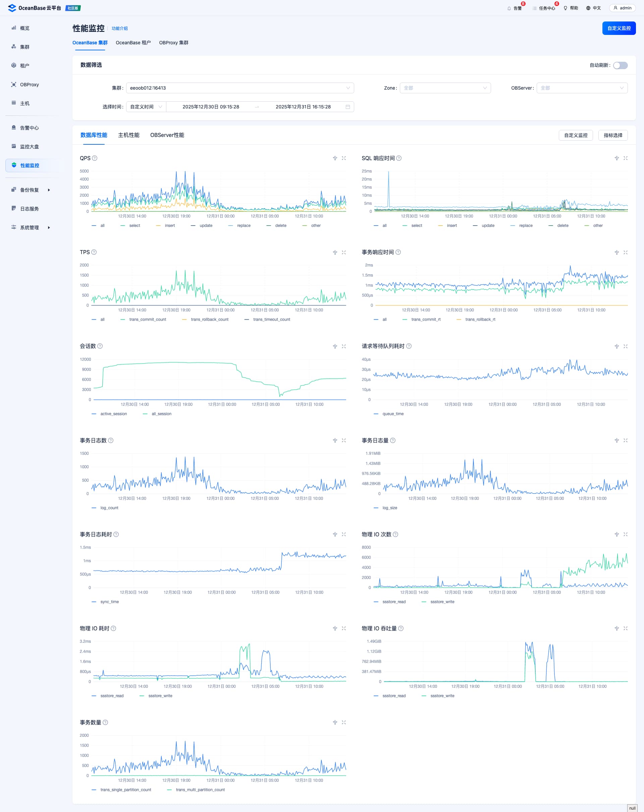The image size is (644, 812).
Task: Click the help icon next to TPS
Action: point(94,252)
